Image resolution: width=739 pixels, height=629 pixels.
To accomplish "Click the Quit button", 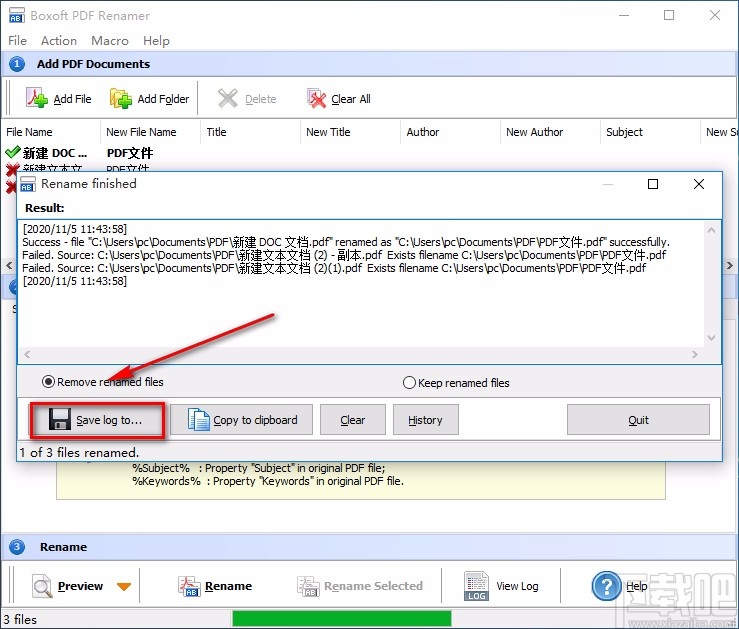I will [x=638, y=420].
